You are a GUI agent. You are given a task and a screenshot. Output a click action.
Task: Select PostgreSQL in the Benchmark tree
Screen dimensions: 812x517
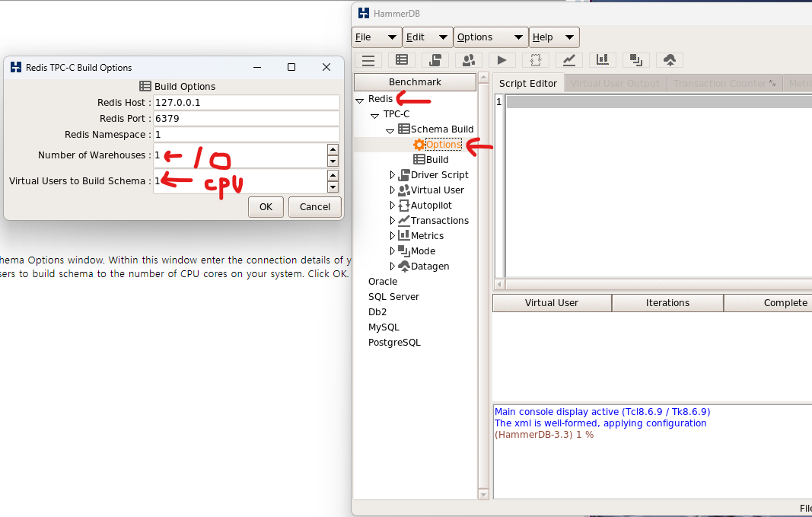pyautogui.click(x=393, y=342)
